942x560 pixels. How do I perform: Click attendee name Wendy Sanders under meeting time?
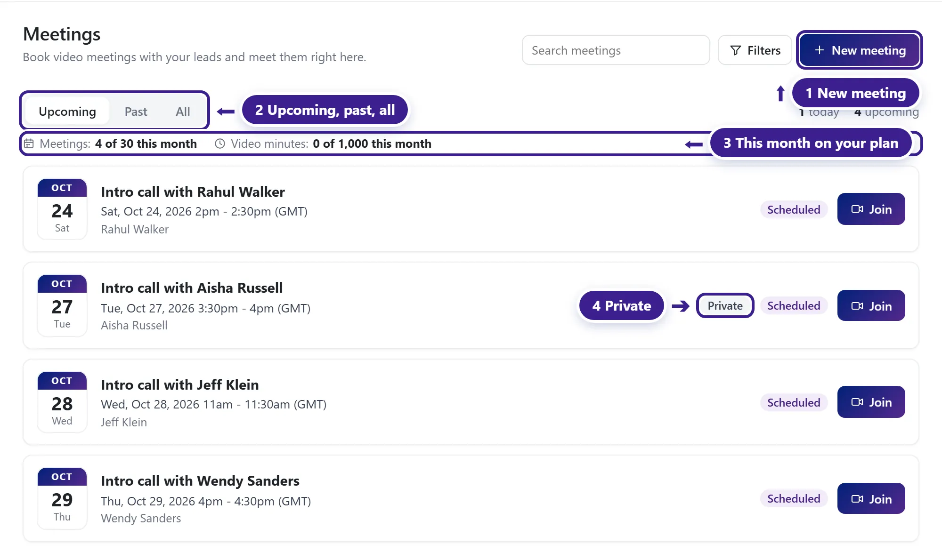pyautogui.click(x=141, y=518)
